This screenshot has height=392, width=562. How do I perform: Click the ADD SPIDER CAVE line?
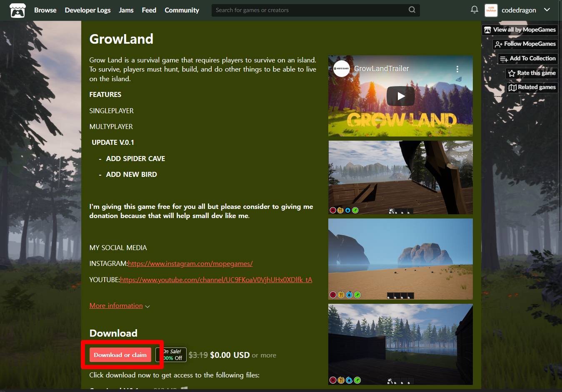[x=135, y=159]
